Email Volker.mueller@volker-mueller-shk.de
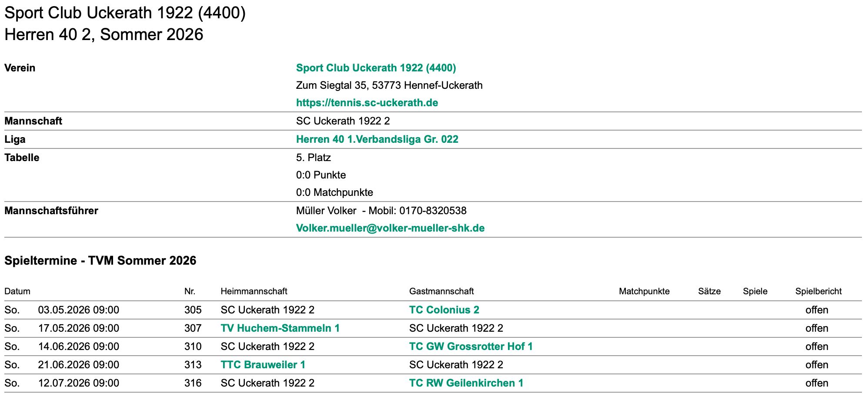868x397 pixels. (x=390, y=228)
